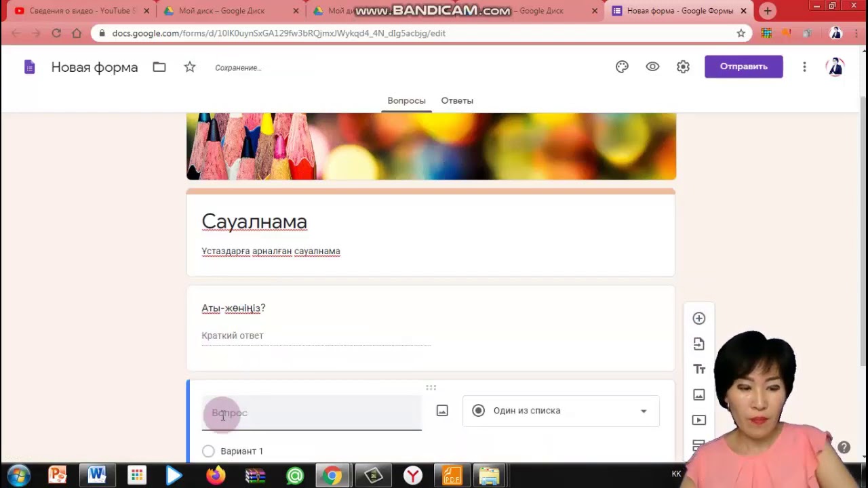Open Windows Start menu orb
Image resolution: width=868 pixels, height=488 pixels.
18,475
